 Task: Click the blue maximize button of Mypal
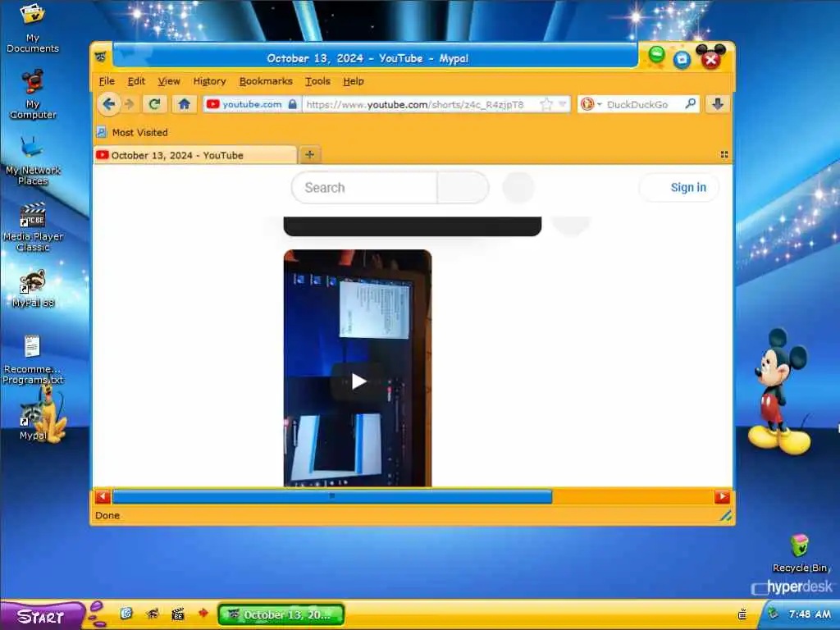(682, 59)
